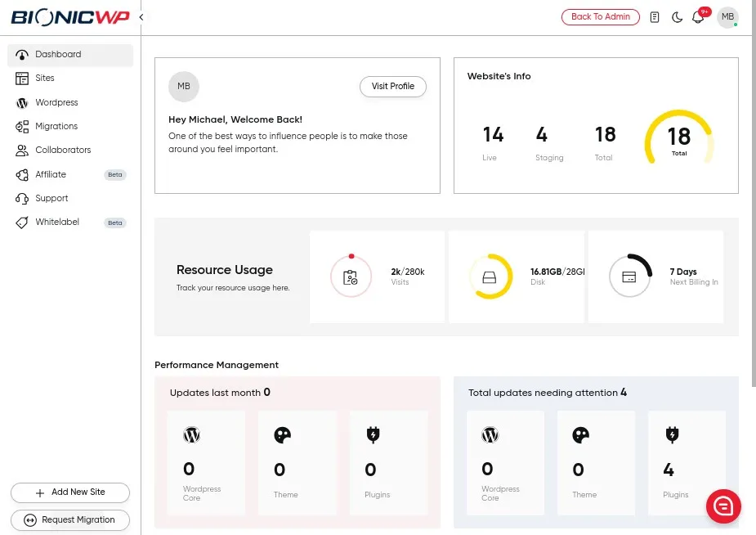Click the 2k/280k visits value

pos(408,272)
